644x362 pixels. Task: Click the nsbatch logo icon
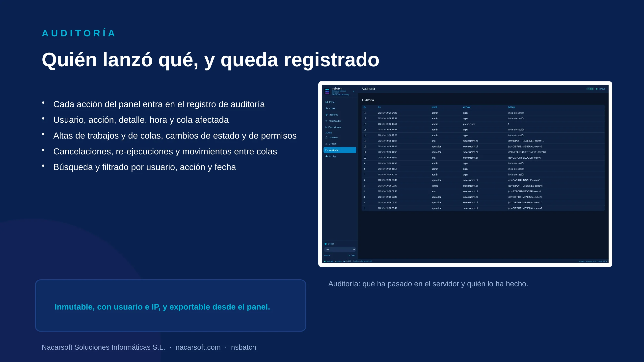pyautogui.click(x=327, y=91)
